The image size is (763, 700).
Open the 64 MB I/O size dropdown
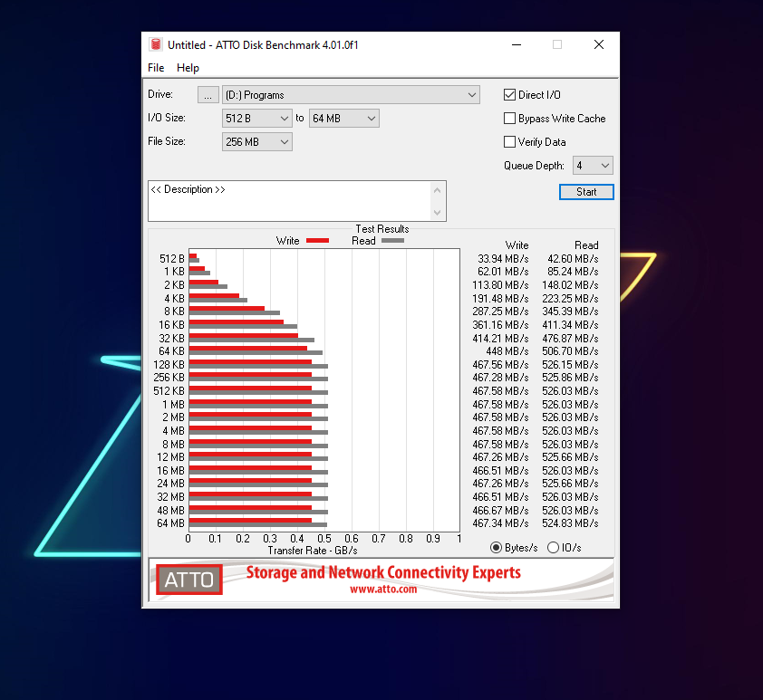[344, 118]
